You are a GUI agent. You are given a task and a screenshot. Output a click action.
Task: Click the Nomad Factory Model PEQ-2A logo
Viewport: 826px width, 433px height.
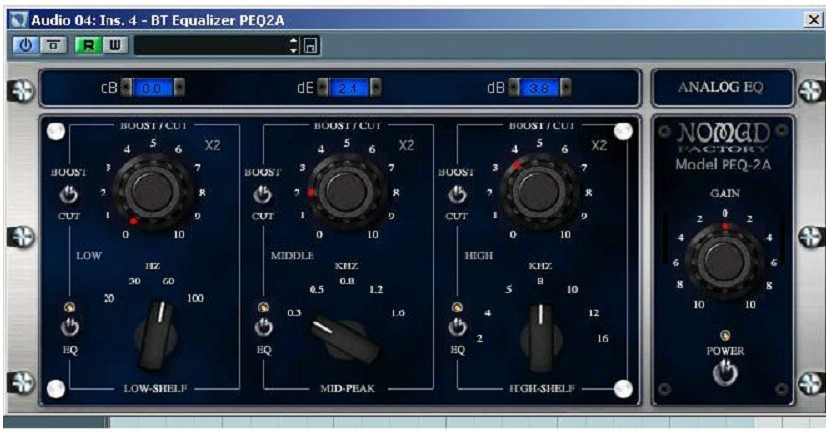point(722,146)
